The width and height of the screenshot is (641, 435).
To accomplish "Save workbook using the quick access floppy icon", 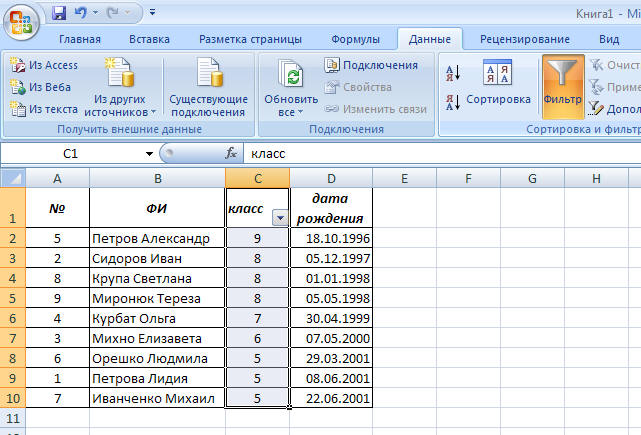I will pyautogui.click(x=59, y=14).
